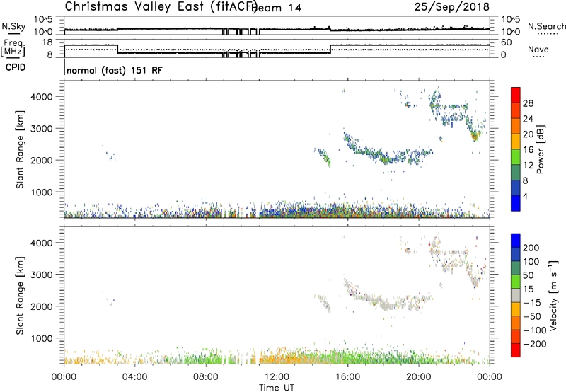Image resolution: width=566 pixels, height=392 pixels.
Task: Click the 'N.Sky' legend label
Action: pos(13,26)
